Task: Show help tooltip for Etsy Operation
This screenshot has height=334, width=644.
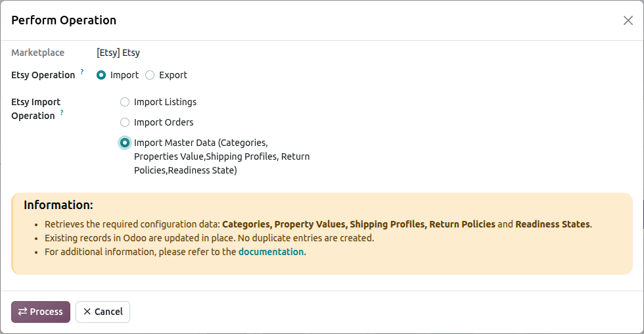Action: pos(82,72)
